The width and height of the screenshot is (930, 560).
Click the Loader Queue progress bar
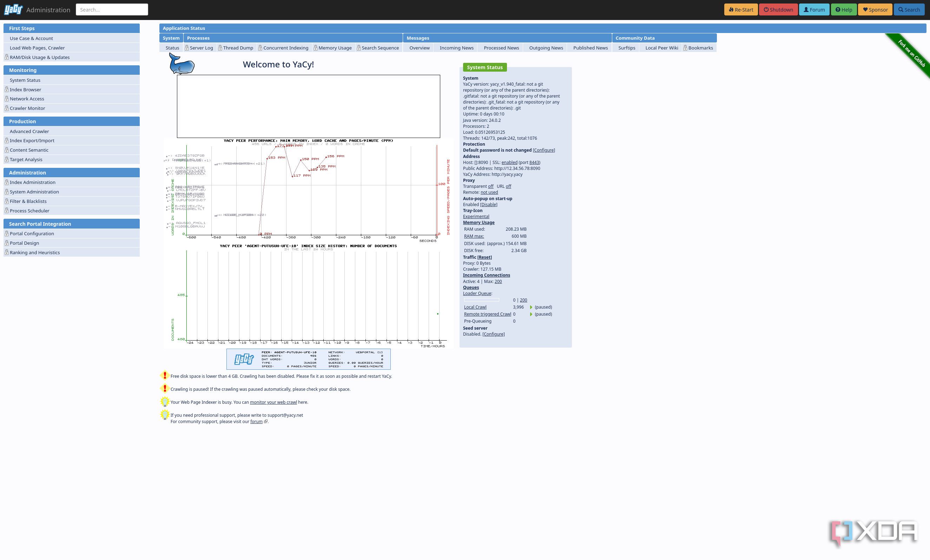[481, 301]
